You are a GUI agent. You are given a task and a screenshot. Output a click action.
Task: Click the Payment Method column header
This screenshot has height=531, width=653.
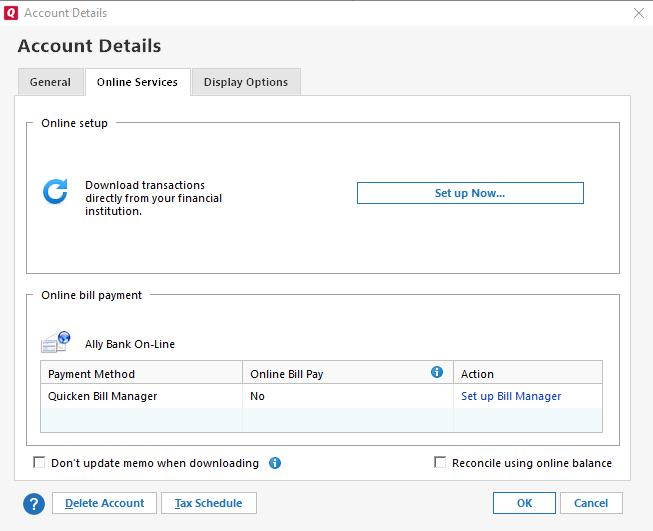pos(142,373)
